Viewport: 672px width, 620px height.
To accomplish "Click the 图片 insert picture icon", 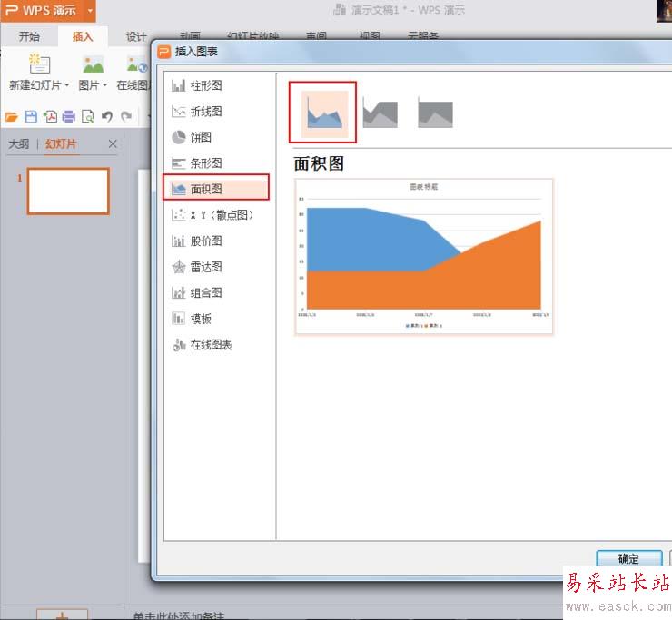I will [93, 64].
